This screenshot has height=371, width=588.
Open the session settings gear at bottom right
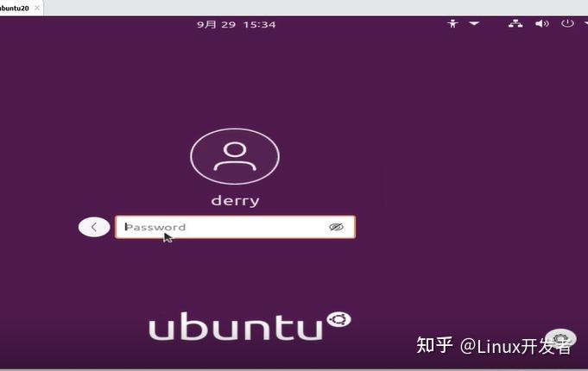point(560,339)
